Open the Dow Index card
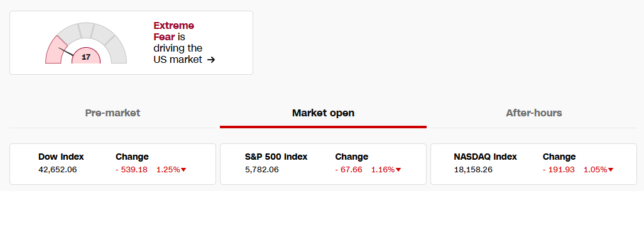This screenshot has height=227, width=644. (112, 164)
